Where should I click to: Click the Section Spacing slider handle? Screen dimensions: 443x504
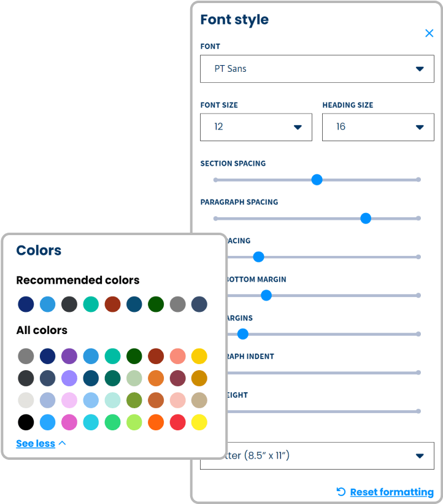tap(317, 180)
